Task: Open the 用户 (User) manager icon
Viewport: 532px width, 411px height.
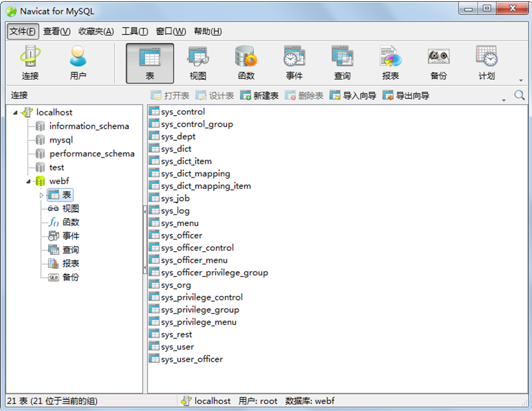Action: pyautogui.click(x=78, y=63)
